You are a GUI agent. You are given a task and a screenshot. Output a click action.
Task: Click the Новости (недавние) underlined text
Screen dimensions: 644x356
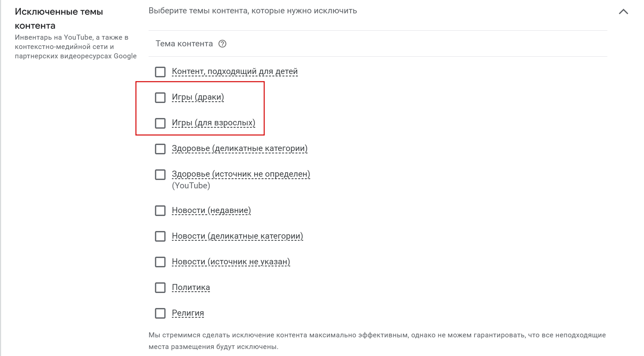211,211
